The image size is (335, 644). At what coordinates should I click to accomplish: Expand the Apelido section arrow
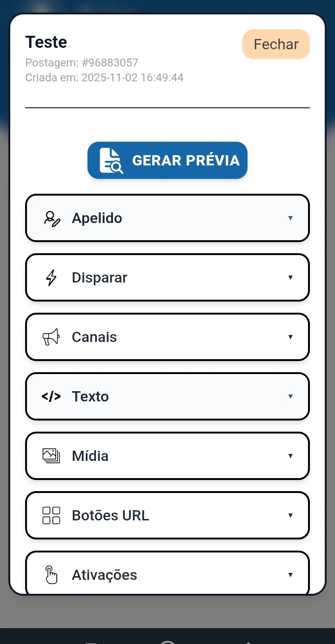pyautogui.click(x=290, y=218)
